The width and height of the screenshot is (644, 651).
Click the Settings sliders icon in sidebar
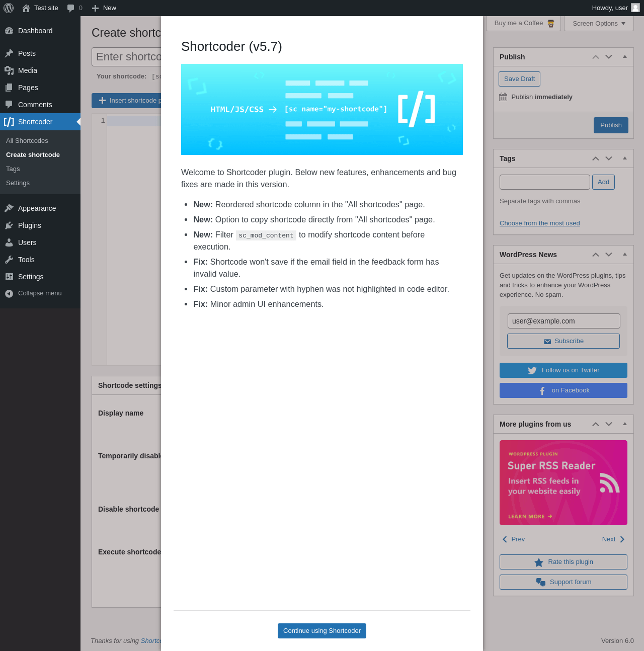pyautogui.click(x=9, y=277)
